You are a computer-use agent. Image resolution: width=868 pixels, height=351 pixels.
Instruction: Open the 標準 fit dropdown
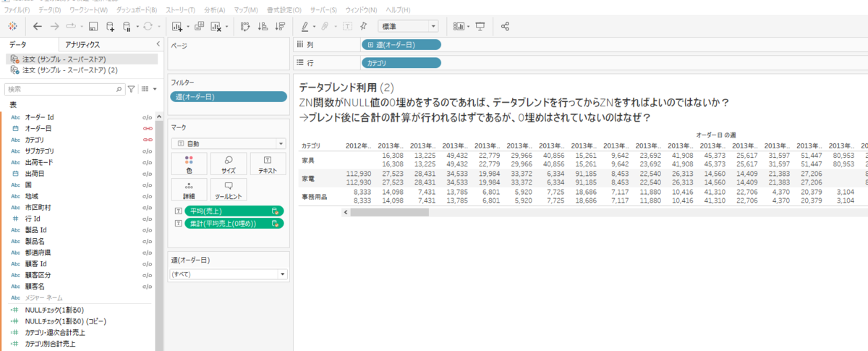(408, 26)
